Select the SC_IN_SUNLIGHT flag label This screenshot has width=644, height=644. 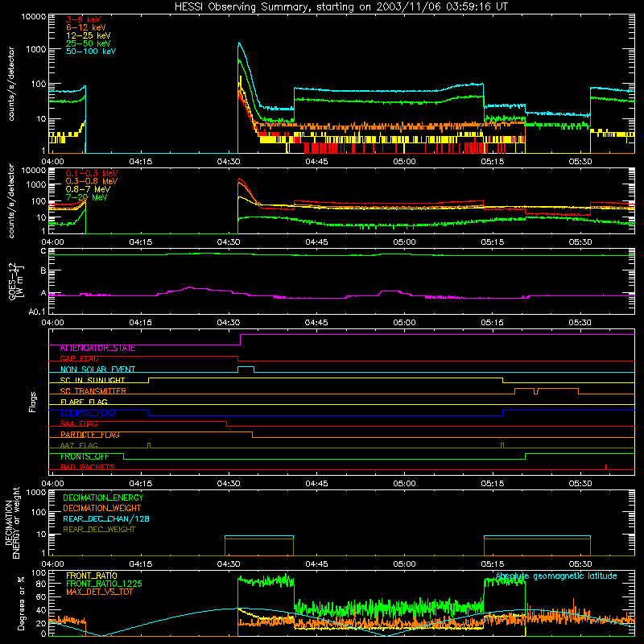[x=93, y=380]
